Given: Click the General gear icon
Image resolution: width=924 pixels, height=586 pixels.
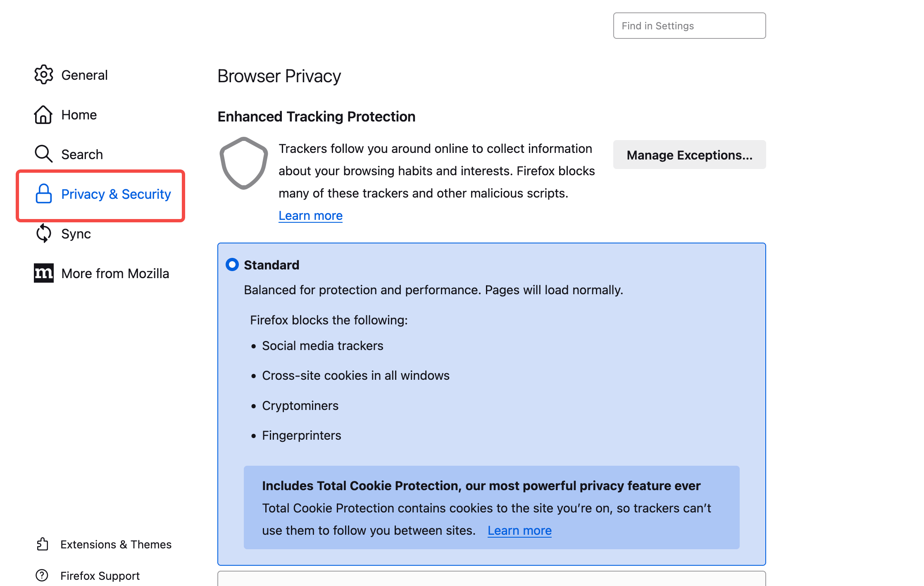Looking at the screenshot, I should tap(43, 75).
